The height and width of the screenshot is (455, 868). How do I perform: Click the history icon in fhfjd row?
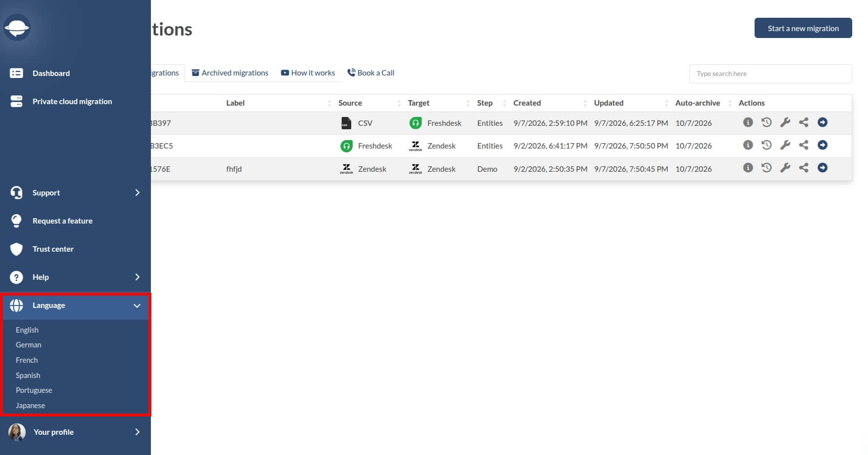pos(766,167)
